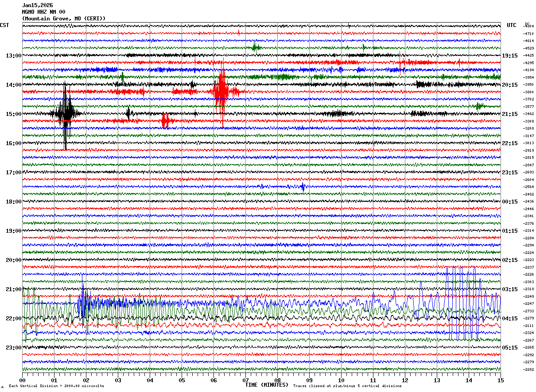Click the 02:15 UTC time label
This screenshot has width=536, height=392.
click(510, 260)
